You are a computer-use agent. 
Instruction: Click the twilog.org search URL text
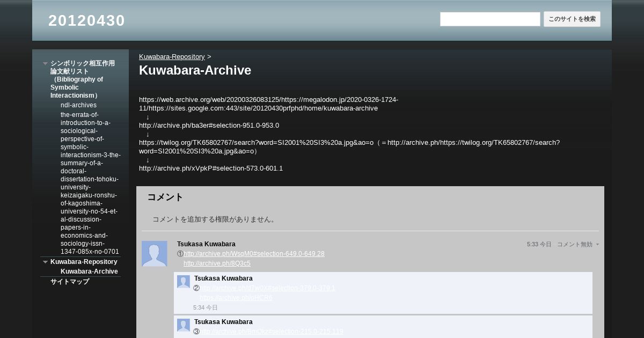pyautogui.click(x=349, y=147)
